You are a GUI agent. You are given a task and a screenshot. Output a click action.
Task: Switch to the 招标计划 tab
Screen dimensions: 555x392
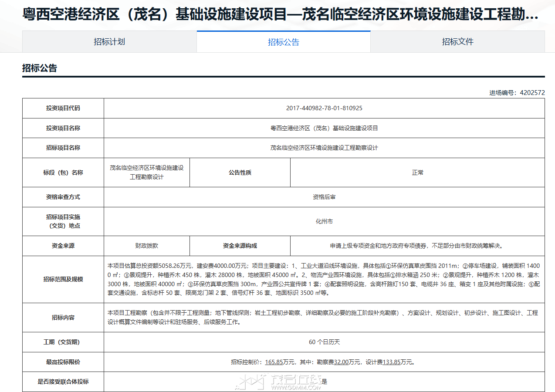[109, 42]
